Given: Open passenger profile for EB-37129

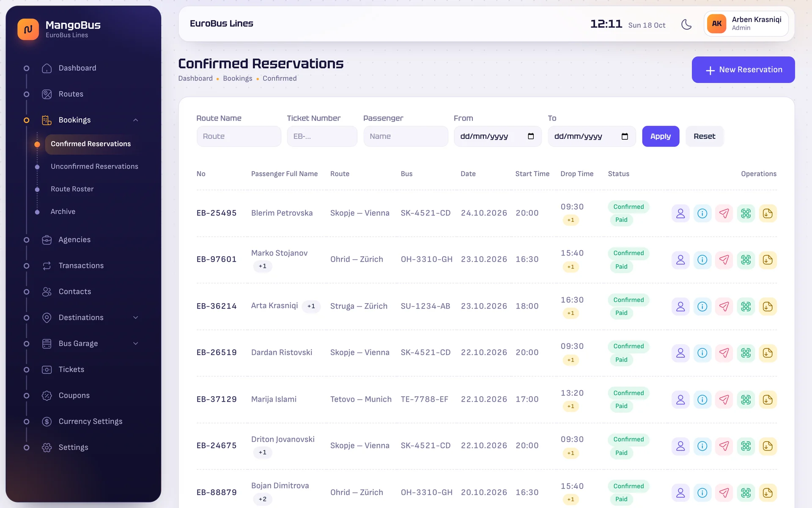Looking at the screenshot, I should [x=680, y=400].
